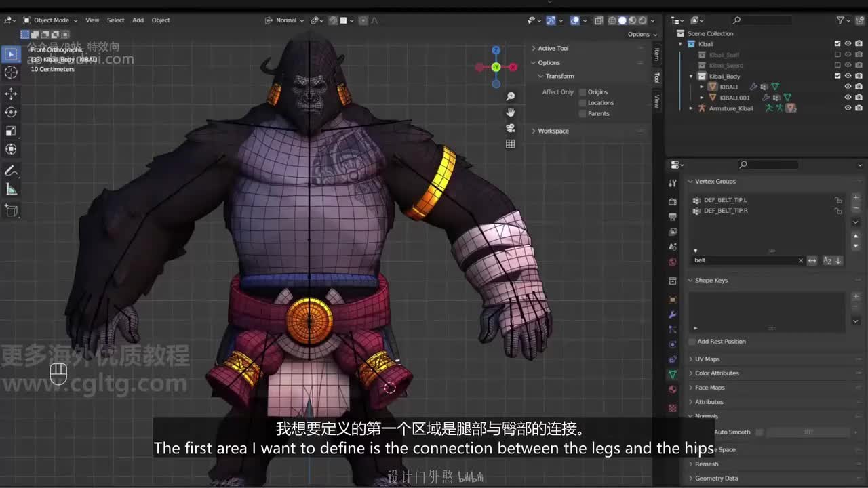The height and width of the screenshot is (488, 868).
Task: Collapse the Vertex Groups panel
Action: pos(715,182)
